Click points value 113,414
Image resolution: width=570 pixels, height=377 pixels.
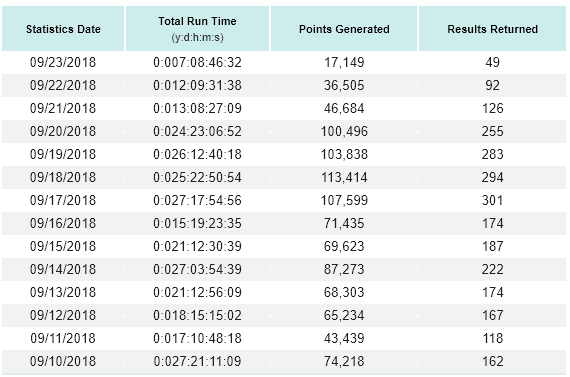click(x=344, y=177)
